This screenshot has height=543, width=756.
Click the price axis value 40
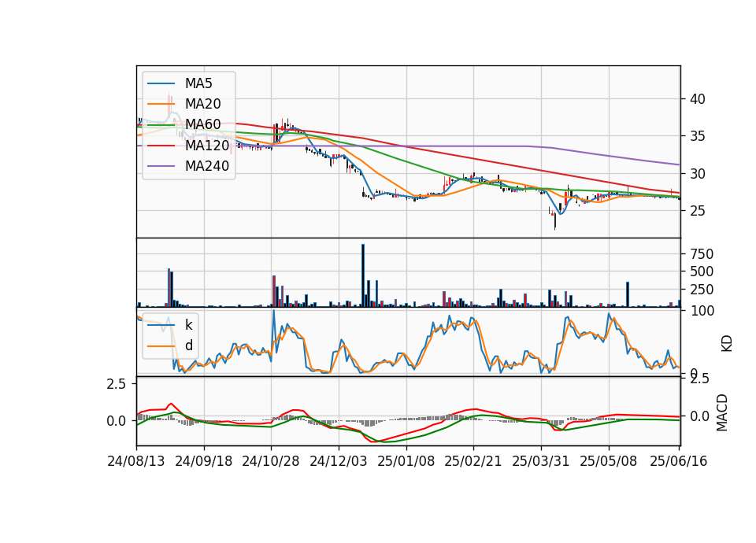(x=698, y=99)
